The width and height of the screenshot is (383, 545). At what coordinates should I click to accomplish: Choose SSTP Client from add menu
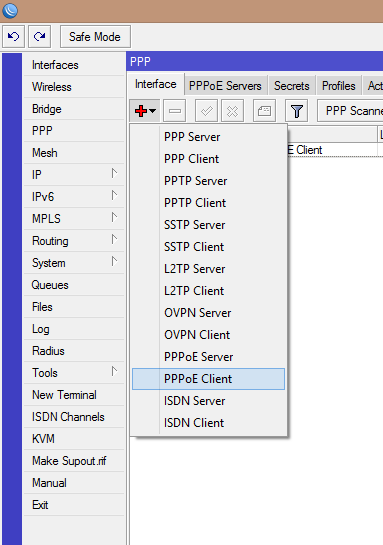[x=208, y=247]
